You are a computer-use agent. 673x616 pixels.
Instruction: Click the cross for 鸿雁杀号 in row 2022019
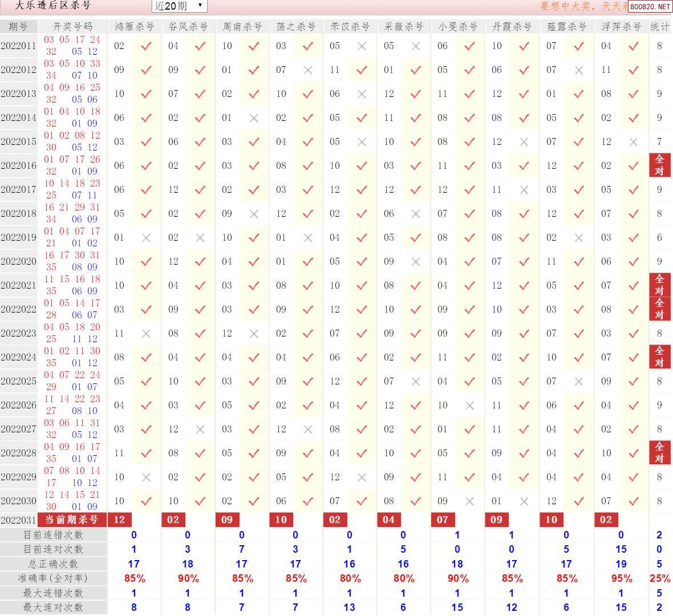pos(146,238)
